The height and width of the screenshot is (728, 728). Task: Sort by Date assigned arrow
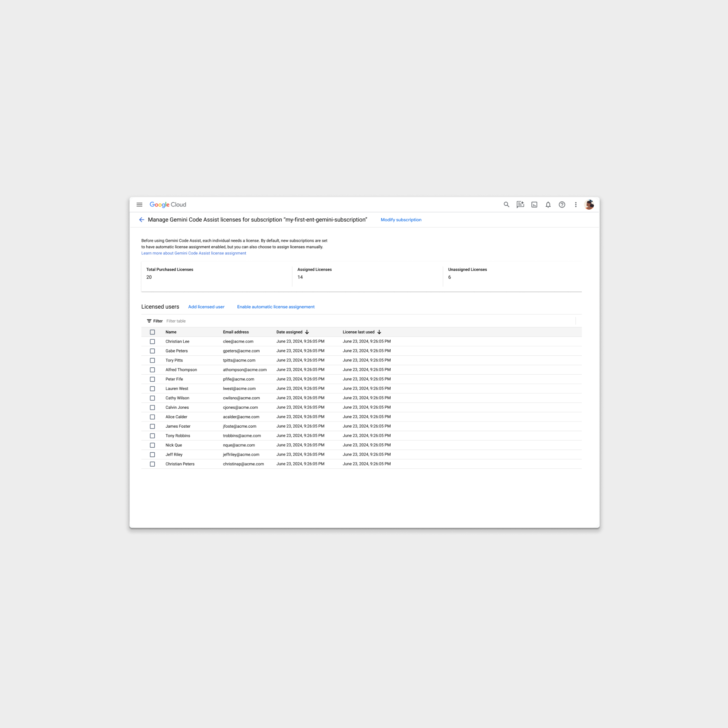point(307,332)
